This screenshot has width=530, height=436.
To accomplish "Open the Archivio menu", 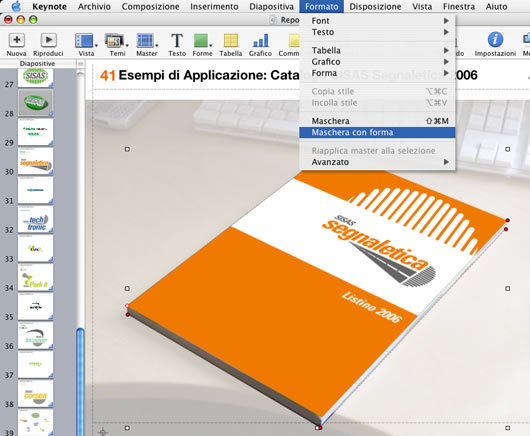I will [x=94, y=6].
